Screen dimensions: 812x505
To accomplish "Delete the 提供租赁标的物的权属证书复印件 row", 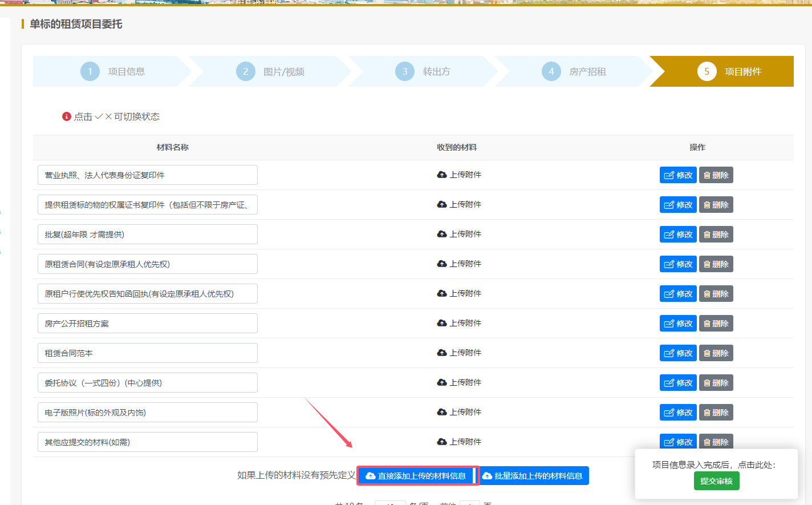I will pos(716,205).
